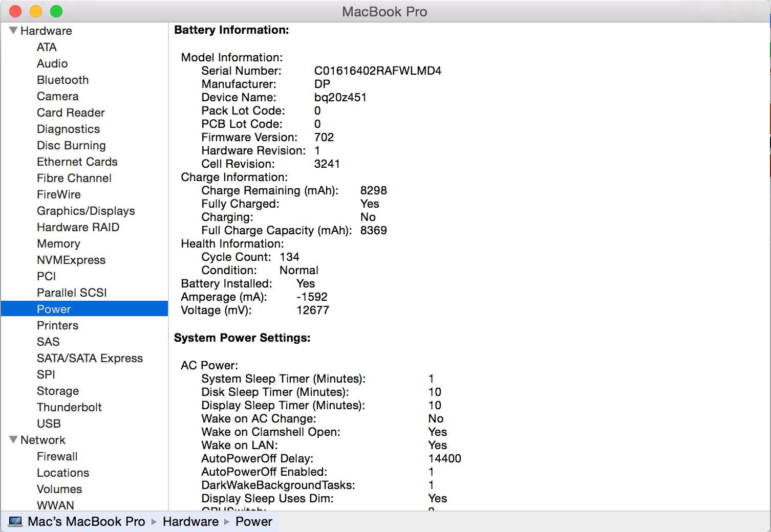Click Cycle Count value 134
771x532 pixels.
point(290,257)
